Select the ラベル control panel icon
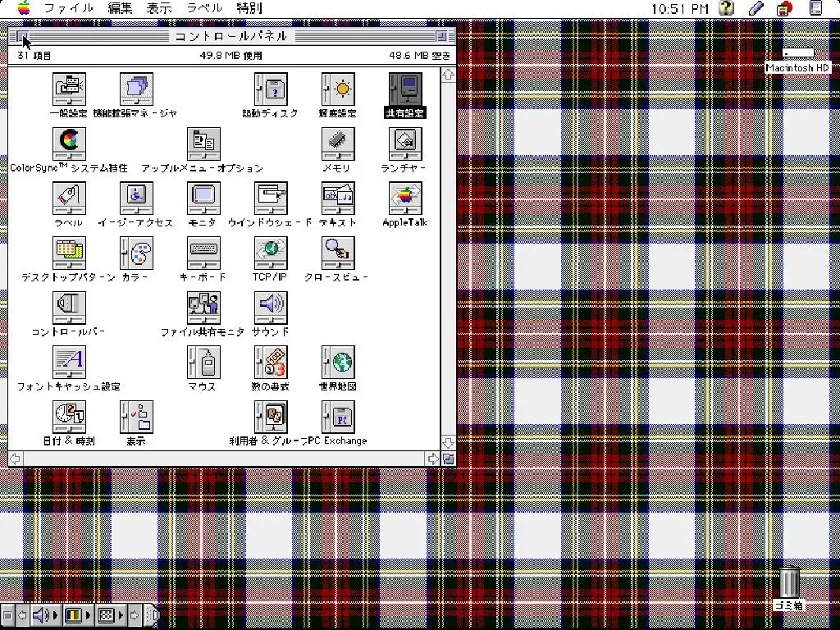Image resolution: width=840 pixels, height=630 pixels. pos(69,199)
